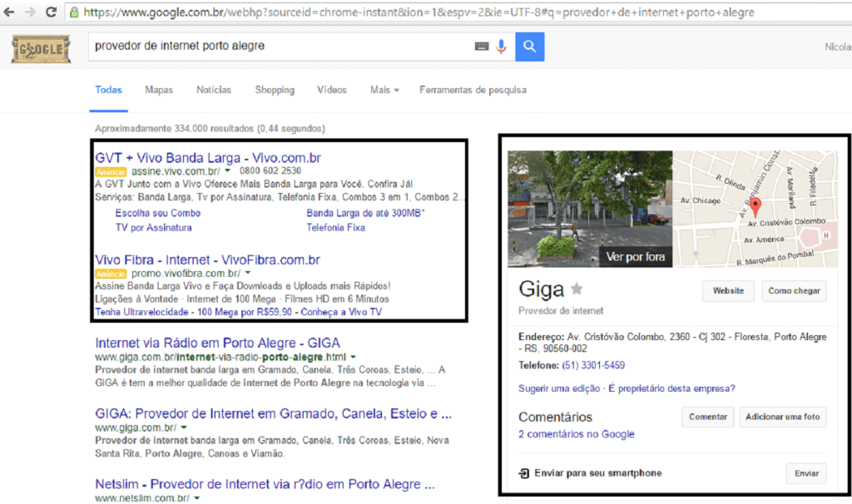Expand arrow next to promo.vivofibra.com.br
The height and width of the screenshot is (504, 852).
[x=248, y=273]
